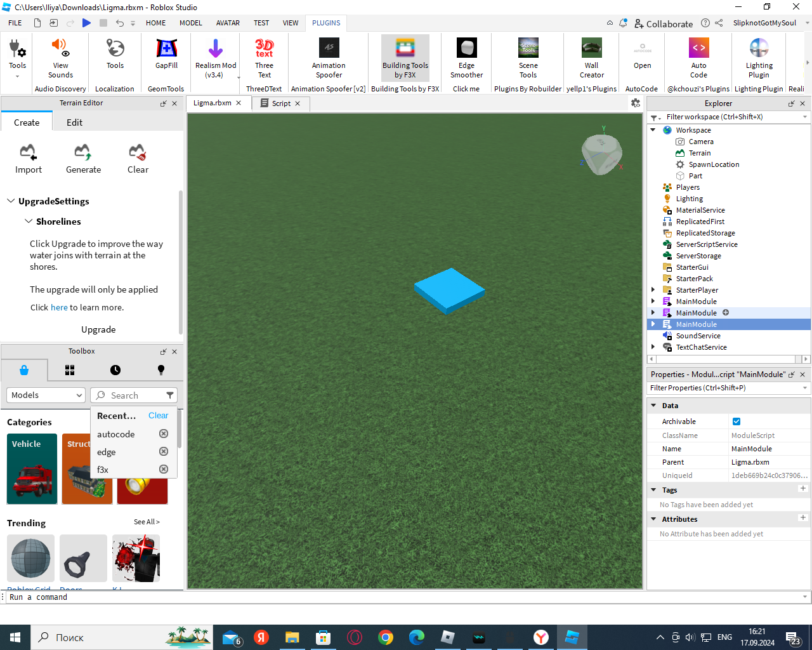Toggle the Archivable checkbox

pyautogui.click(x=737, y=421)
